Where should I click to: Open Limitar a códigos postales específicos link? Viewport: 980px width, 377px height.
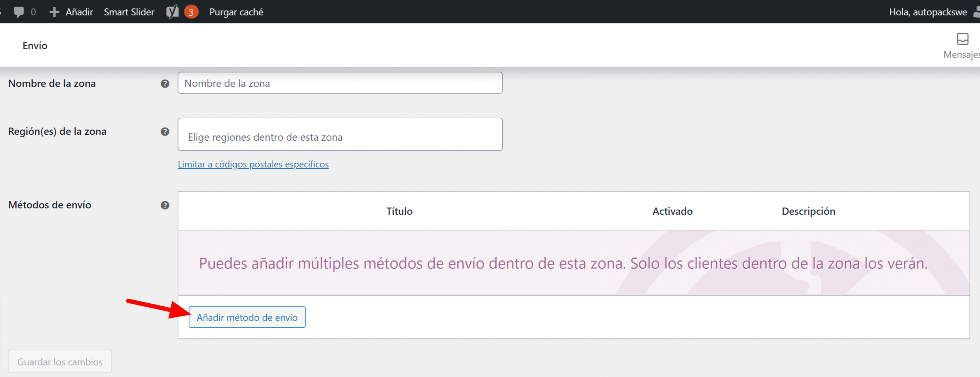coord(253,164)
